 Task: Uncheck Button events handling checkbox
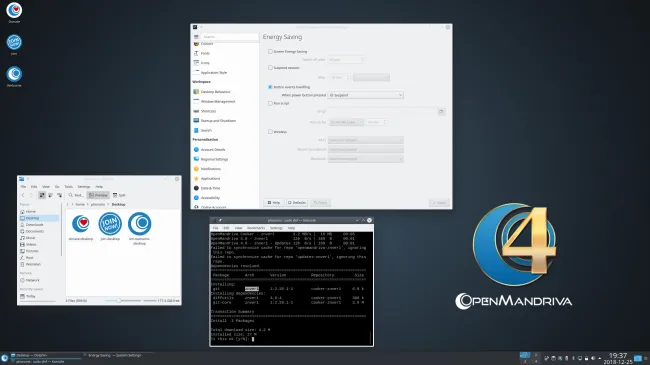(270, 87)
